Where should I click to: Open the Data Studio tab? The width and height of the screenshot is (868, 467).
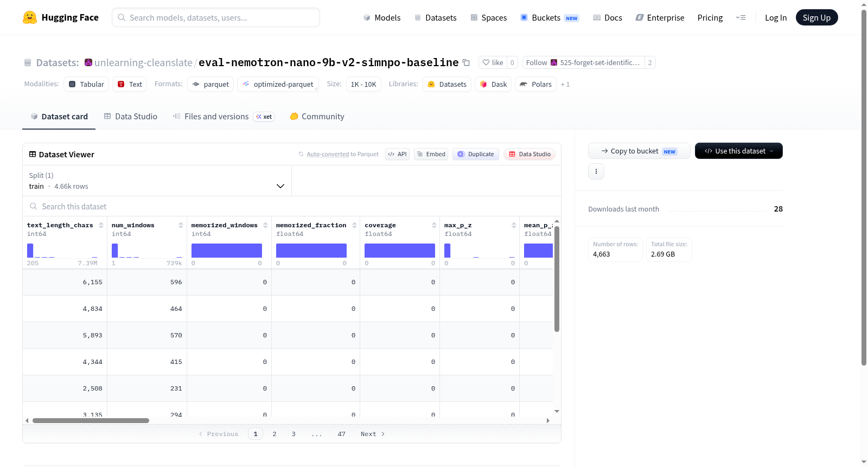point(131,116)
